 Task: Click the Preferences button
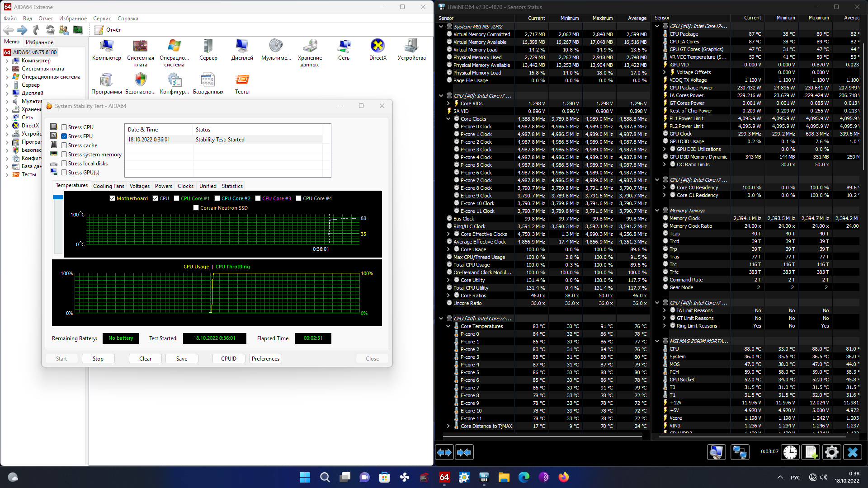tap(265, 359)
